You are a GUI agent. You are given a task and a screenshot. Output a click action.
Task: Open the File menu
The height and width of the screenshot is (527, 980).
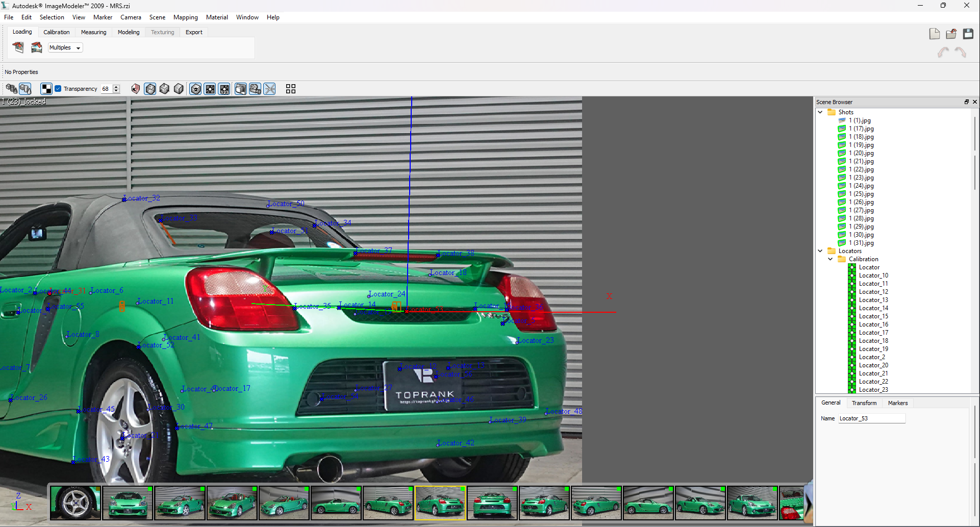pyautogui.click(x=9, y=17)
